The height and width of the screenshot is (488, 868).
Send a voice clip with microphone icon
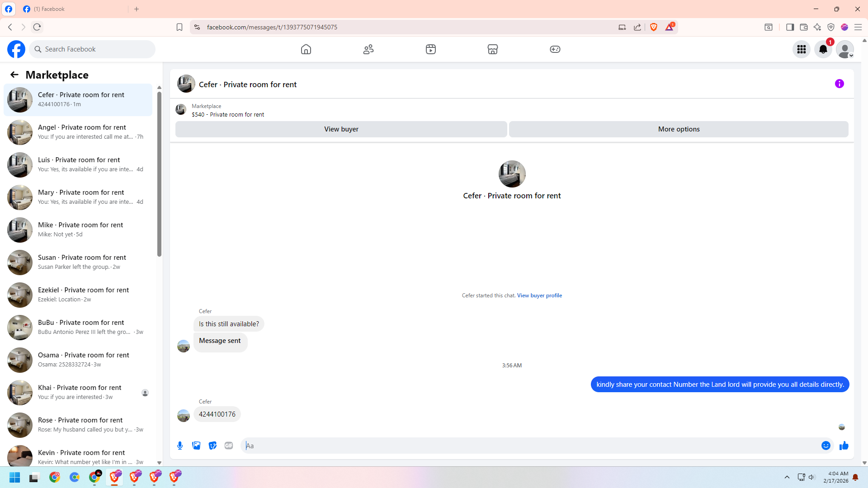click(x=180, y=446)
